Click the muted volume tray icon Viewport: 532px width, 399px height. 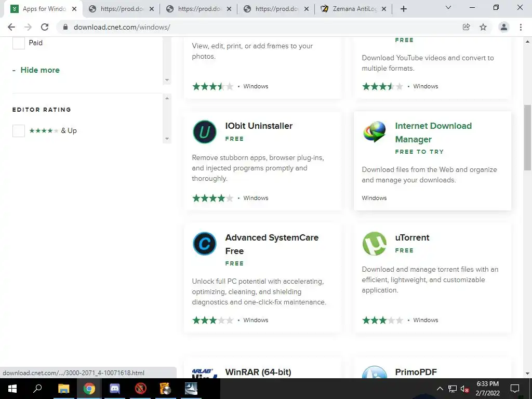coord(465,389)
